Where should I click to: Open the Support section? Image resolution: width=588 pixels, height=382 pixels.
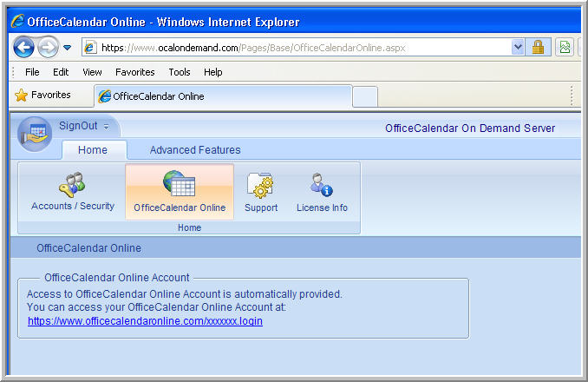(261, 191)
